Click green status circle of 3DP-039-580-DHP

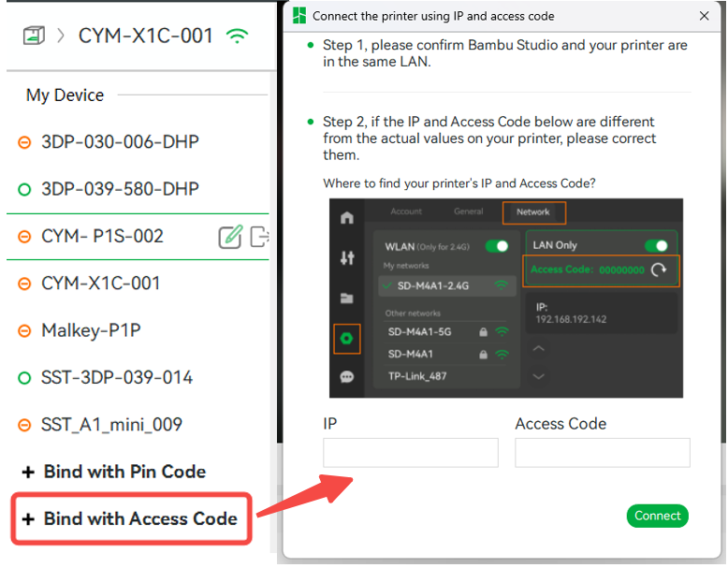coord(24,189)
